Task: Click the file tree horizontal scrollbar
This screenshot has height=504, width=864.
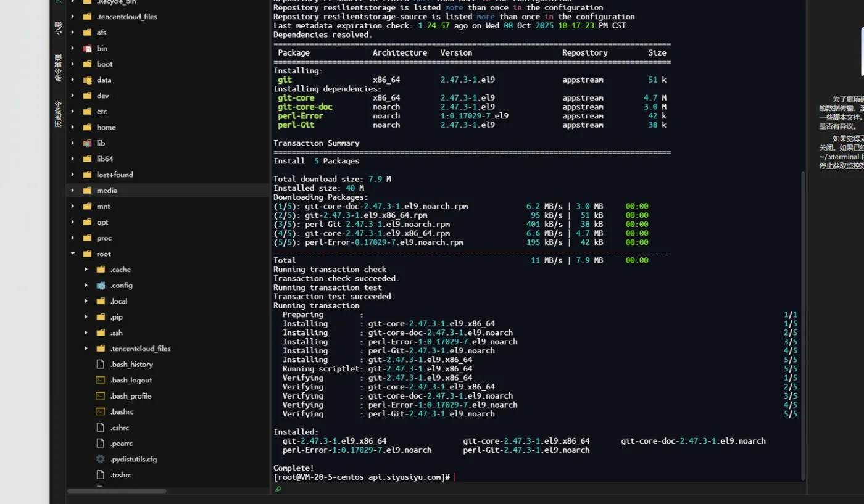Action: click(117, 491)
